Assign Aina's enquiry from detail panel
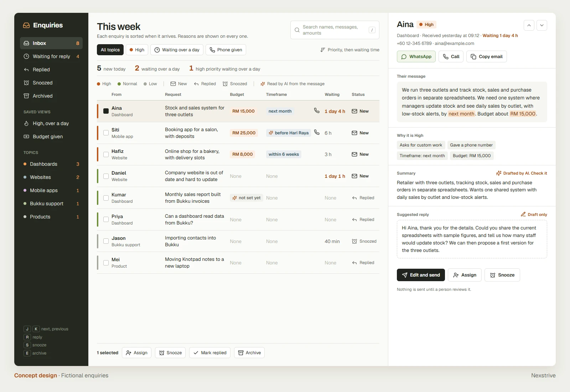 pos(465,275)
